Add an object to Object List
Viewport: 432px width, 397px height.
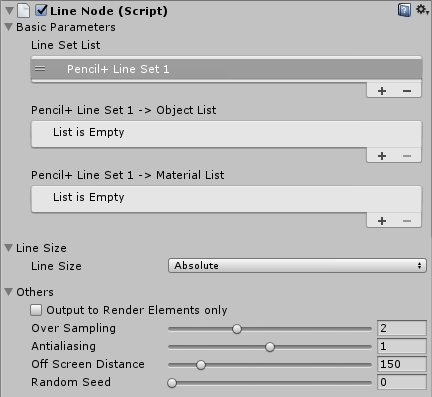coord(382,156)
